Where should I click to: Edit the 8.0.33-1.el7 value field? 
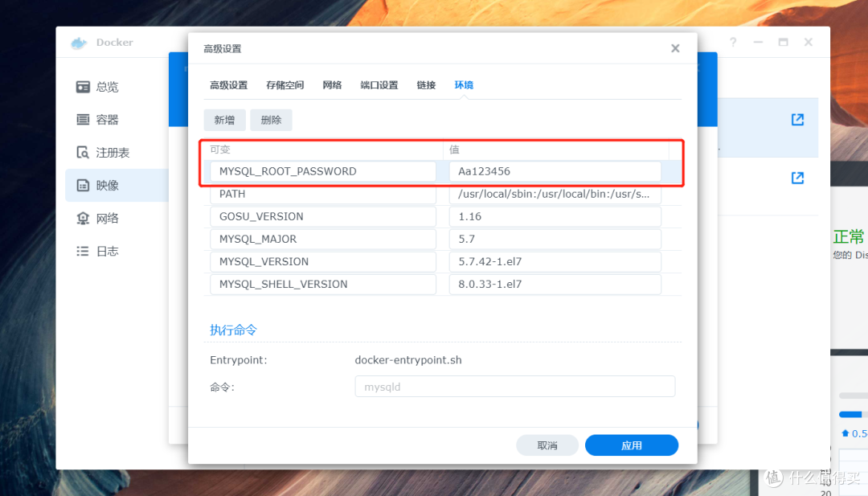coord(555,284)
